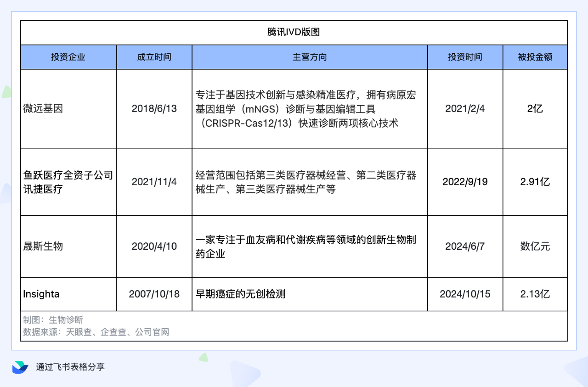Click the 投资企业 column header
The image size is (588, 387).
click(68, 57)
